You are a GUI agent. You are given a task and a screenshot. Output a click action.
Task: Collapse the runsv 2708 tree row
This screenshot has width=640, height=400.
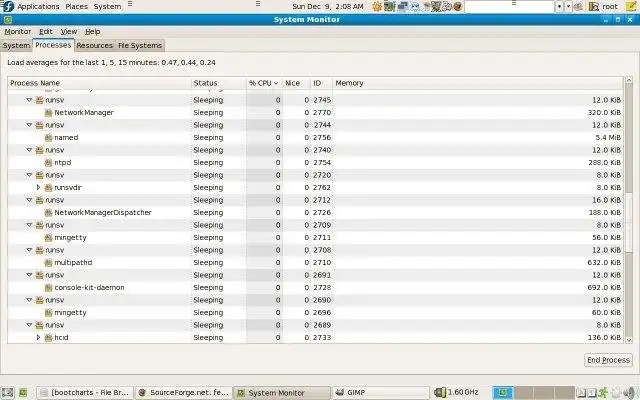click(29, 250)
